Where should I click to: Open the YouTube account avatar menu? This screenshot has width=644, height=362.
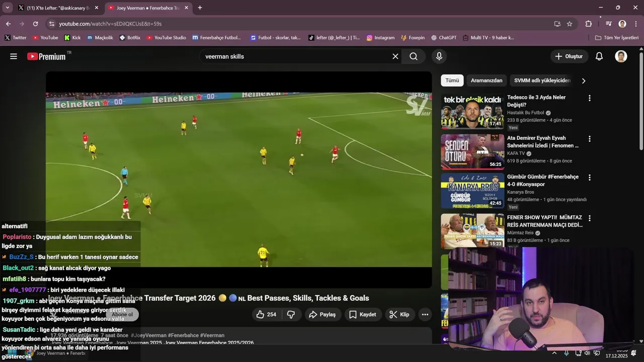(x=621, y=56)
